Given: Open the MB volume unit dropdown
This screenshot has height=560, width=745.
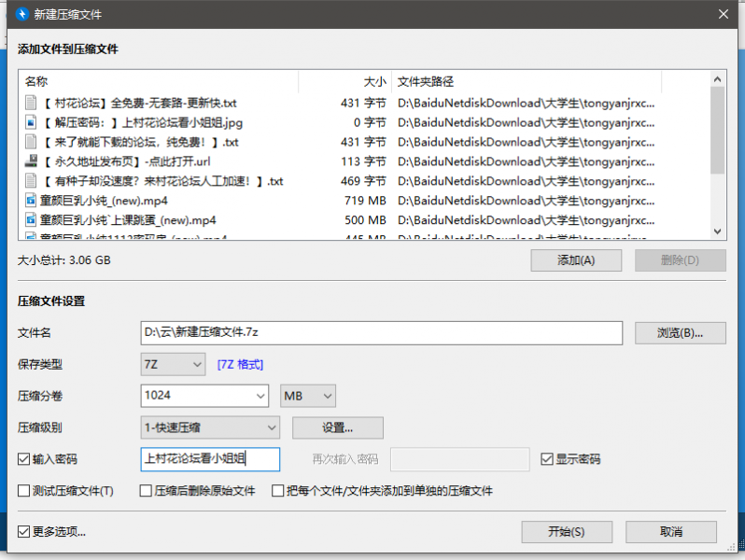Looking at the screenshot, I should point(308,396).
